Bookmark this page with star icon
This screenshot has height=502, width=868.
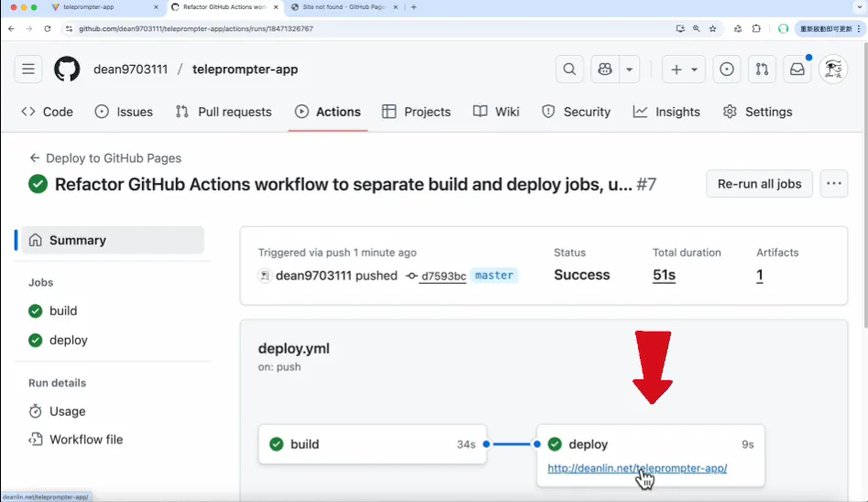coord(713,28)
